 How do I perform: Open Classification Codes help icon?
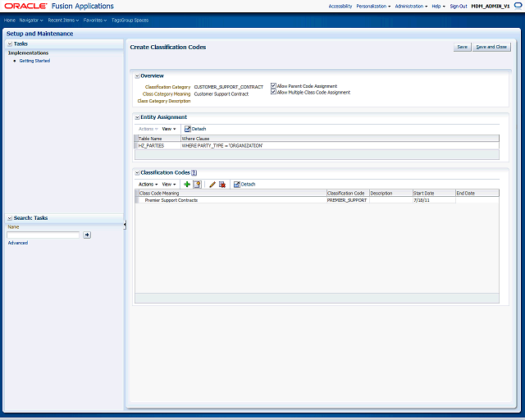click(194, 173)
